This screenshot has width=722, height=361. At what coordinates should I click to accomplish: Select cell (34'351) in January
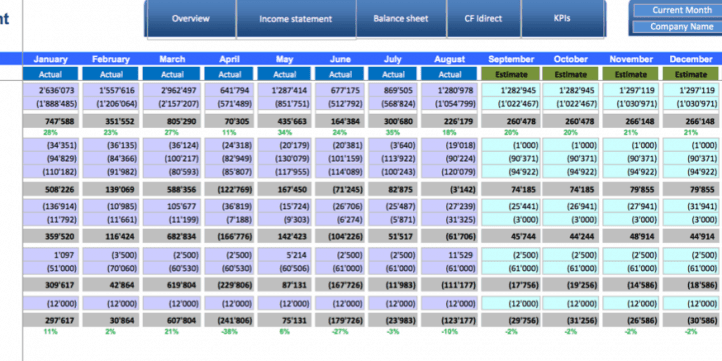[x=51, y=146]
